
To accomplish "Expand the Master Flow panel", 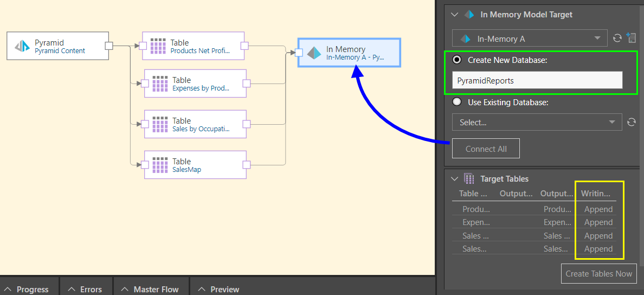I will coord(151,289).
